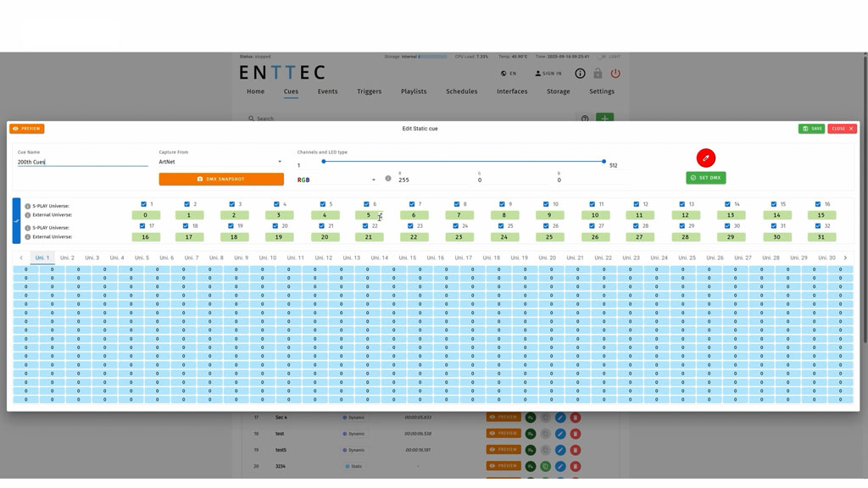Click info icon next to first S-PLAY Universe label
Screen dimensions: 868x488
pos(27,206)
